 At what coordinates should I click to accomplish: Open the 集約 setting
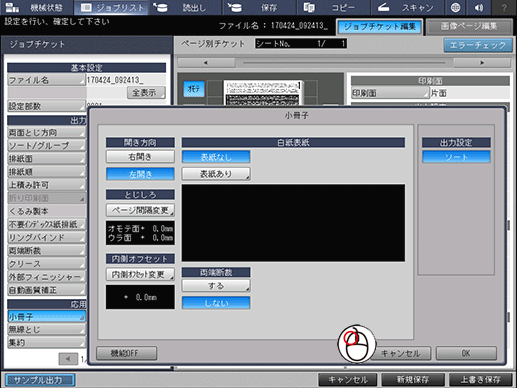(x=46, y=342)
